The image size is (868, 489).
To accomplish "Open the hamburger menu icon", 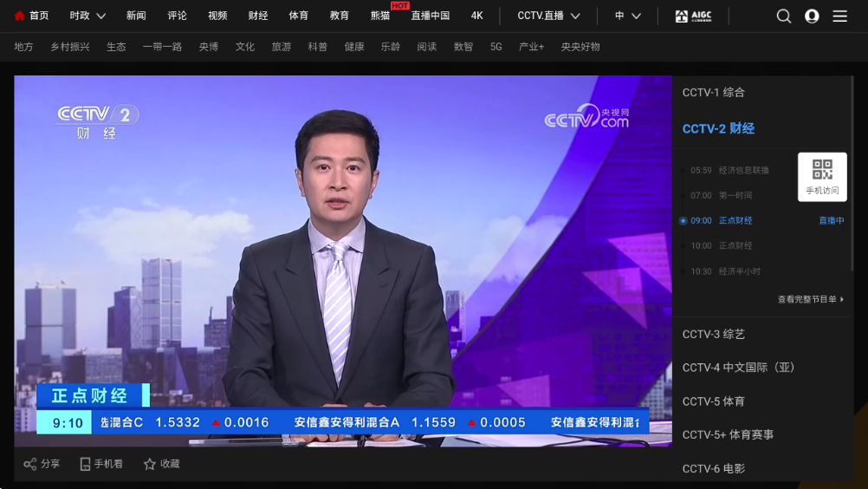I will coord(839,16).
